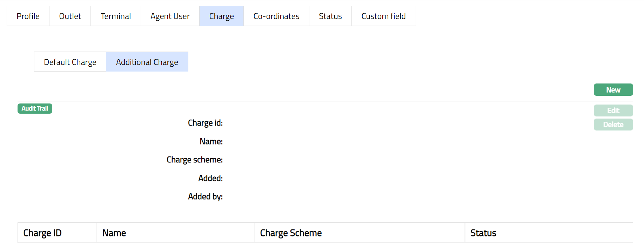Go to the Agent User tab
644x248 pixels.
[x=170, y=16]
